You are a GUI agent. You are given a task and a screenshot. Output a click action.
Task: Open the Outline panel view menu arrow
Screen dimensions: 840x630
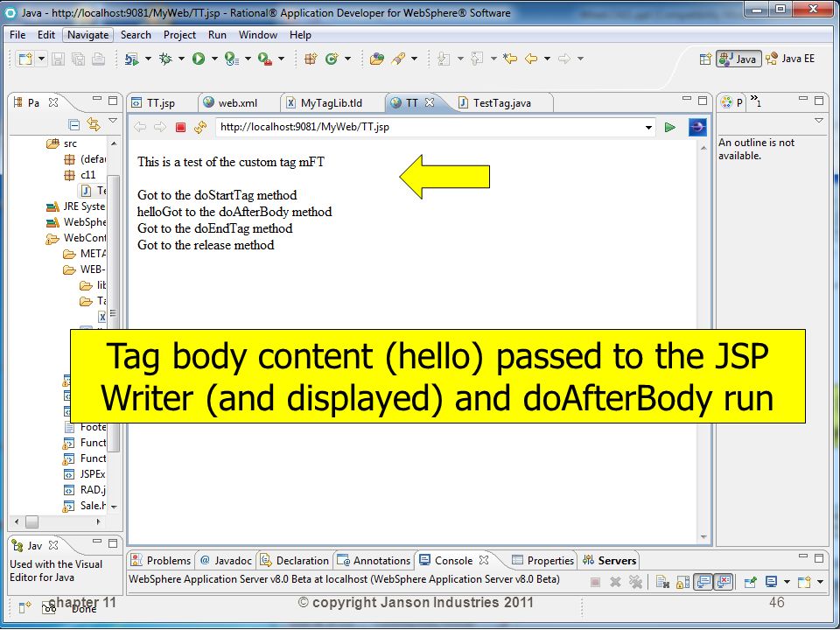pyautogui.click(x=819, y=121)
